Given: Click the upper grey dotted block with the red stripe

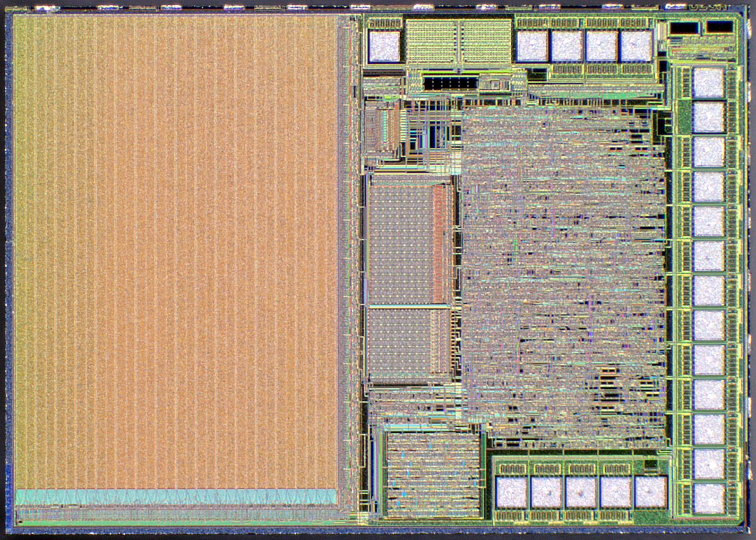Looking at the screenshot, I should pyautogui.click(x=402, y=243).
